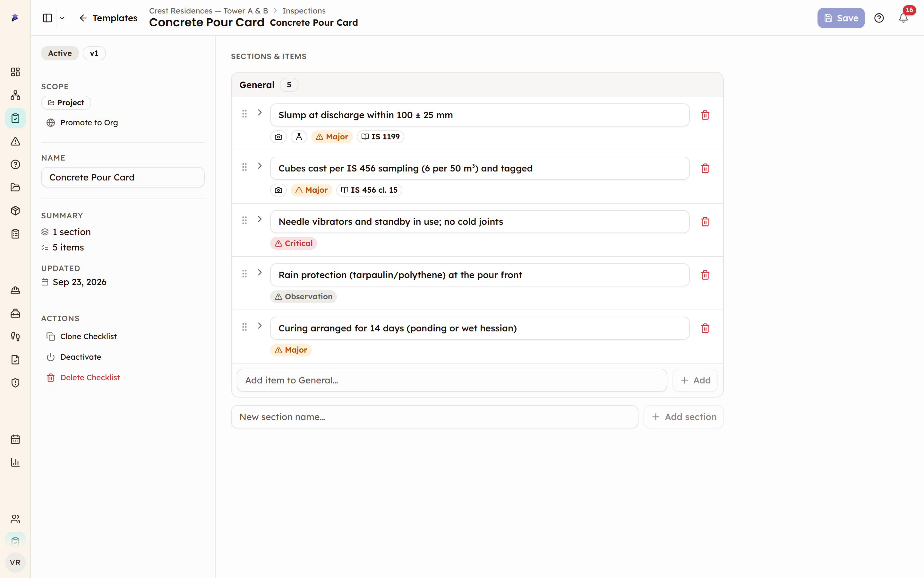Open the file-check sidebar icon
This screenshot has height=578, width=924.
15,360
